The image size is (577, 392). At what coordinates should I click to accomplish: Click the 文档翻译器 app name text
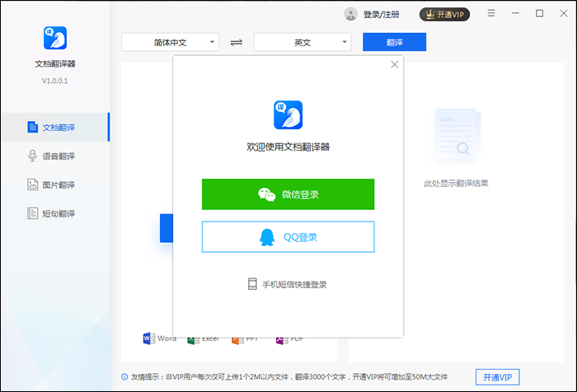(x=55, y=64)
